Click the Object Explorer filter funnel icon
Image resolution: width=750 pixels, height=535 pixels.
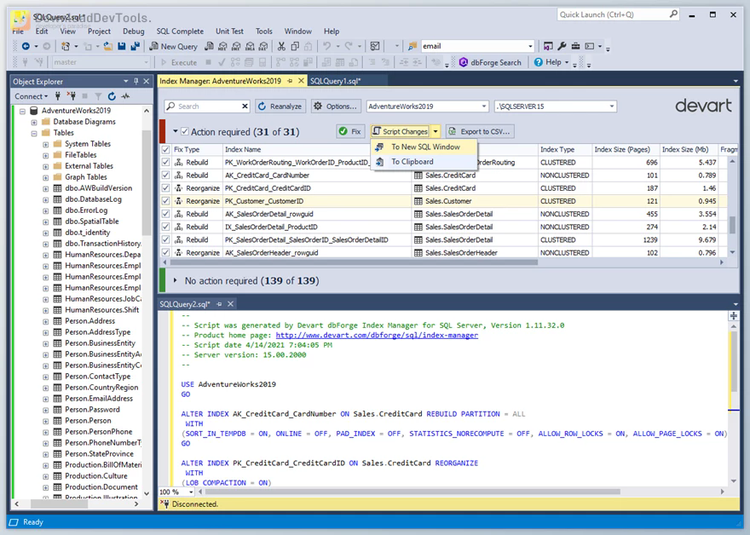click(x=98, y=96)
